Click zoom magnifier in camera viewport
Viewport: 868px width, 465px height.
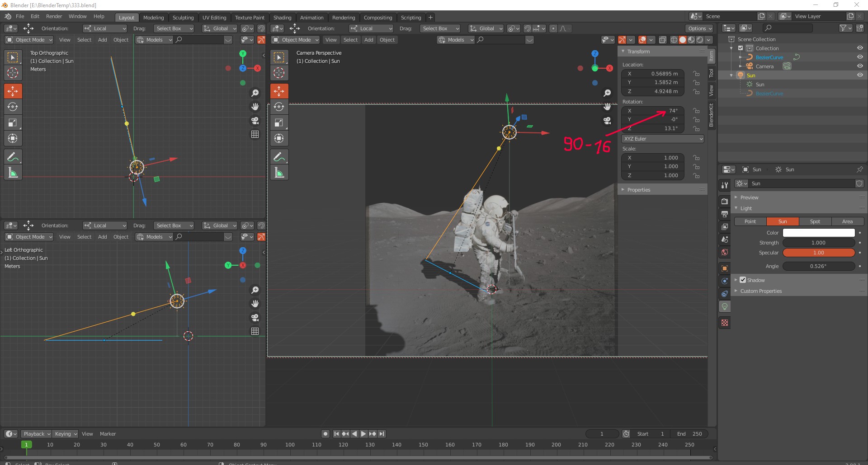(x=607, y=93)
